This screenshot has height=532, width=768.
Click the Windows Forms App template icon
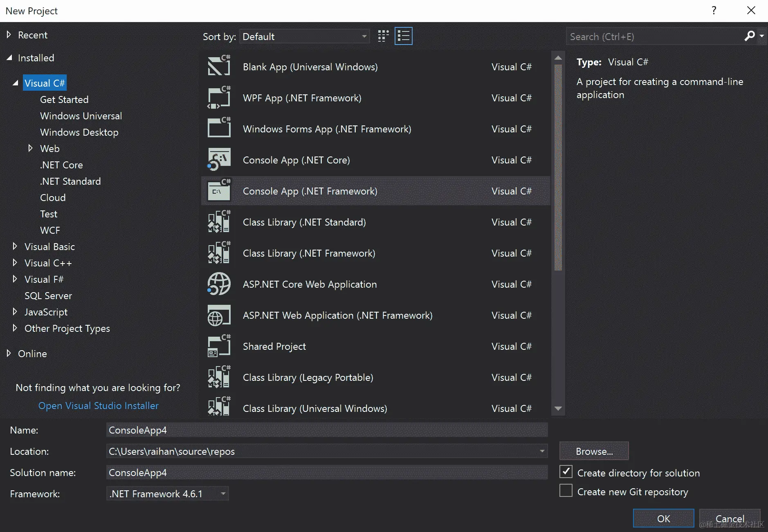pyautogui.click(x=219, y=128)
